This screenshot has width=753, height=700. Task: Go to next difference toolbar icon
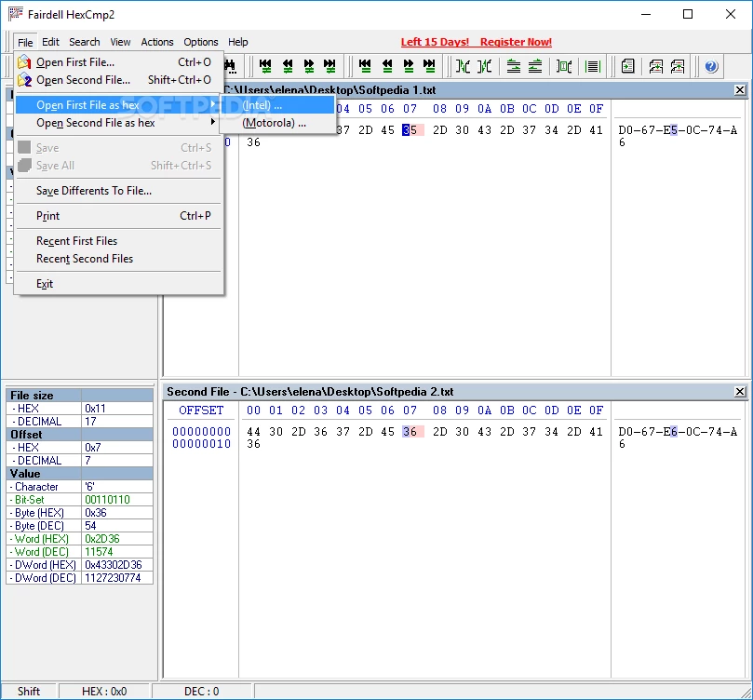(308, 66)
